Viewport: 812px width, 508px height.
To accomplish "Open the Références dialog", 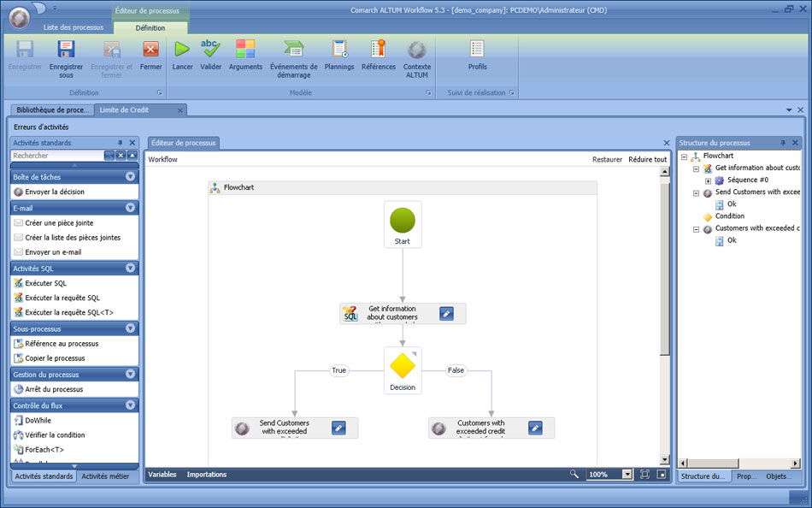I will pos(379,55).
